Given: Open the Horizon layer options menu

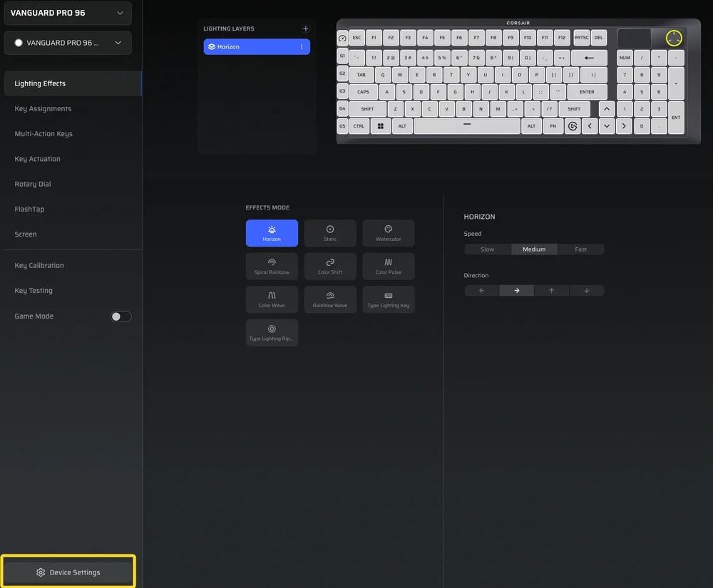Looking at the screenshot, I should click(x=302, y=46).
